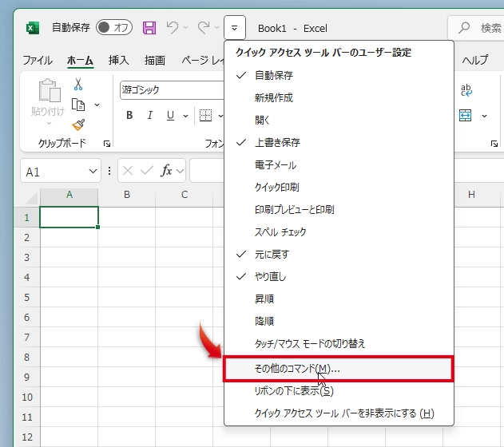Expand the Name Box dropdown arrow
The width and height of the screenshot is (504, 447).
point(93,171)
